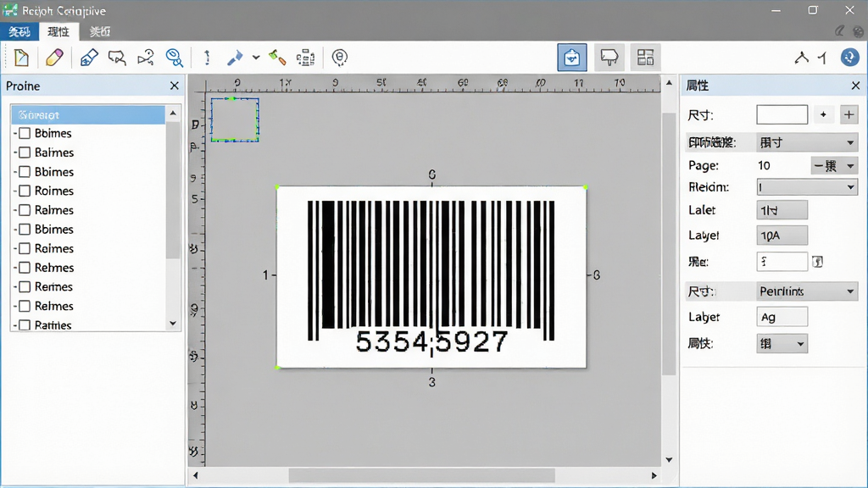Click the compass tool icon at top right

coord(802,57)
